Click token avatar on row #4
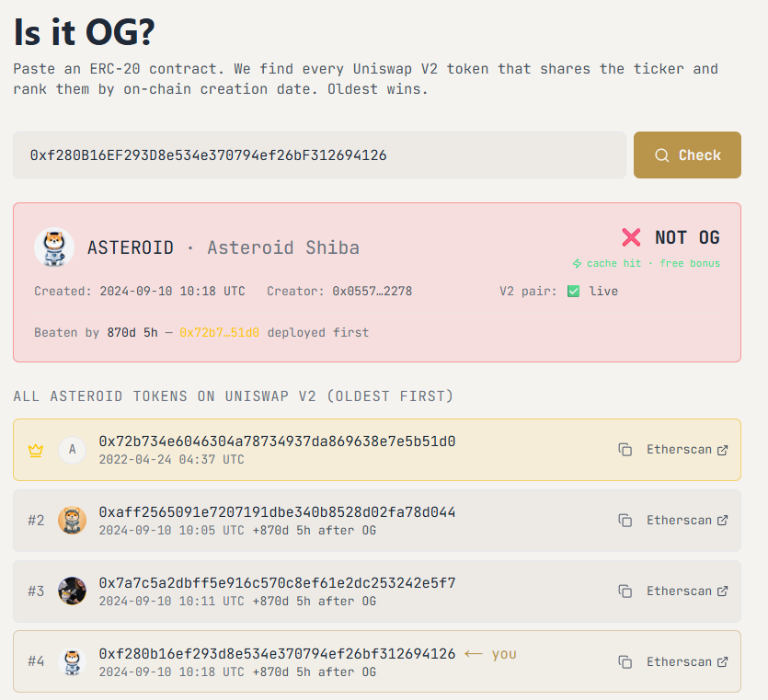Viewport: 768px width, 700px height. [x=72, y=661]
